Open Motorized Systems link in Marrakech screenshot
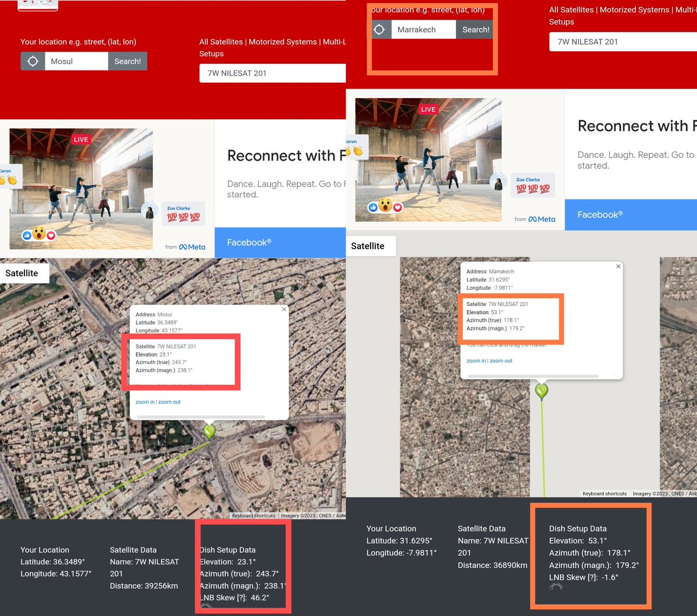This screenshot has width=697, height=616. pos(634,10)
